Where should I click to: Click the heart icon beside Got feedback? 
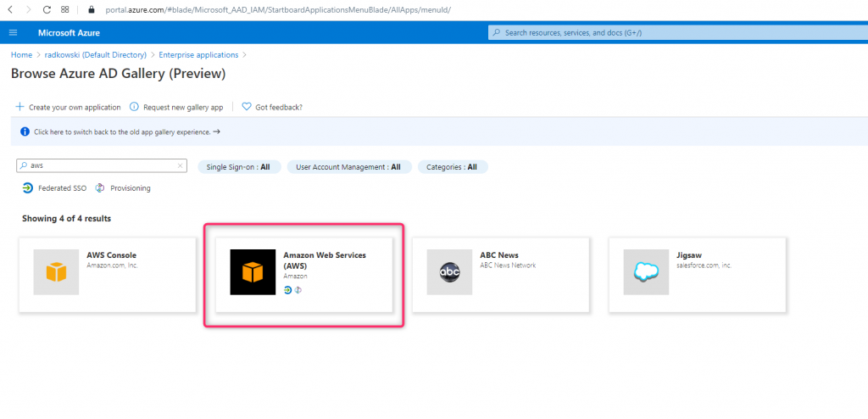click(247, 107)
